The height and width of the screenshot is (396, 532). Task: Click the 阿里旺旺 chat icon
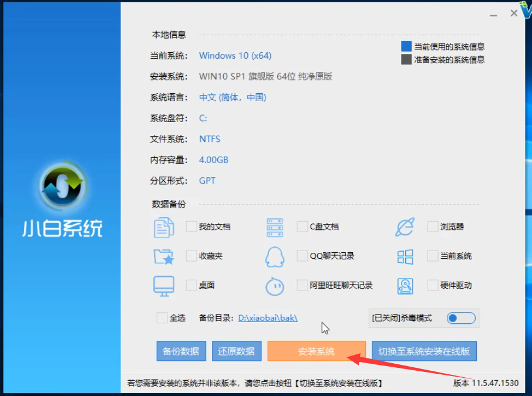pos(274,286)
